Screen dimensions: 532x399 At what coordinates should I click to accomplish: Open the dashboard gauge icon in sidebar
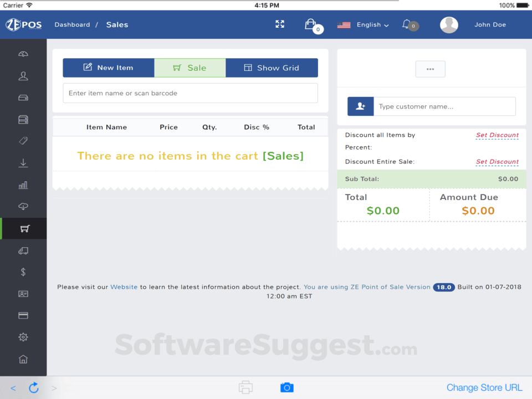(x=23, y=54)
